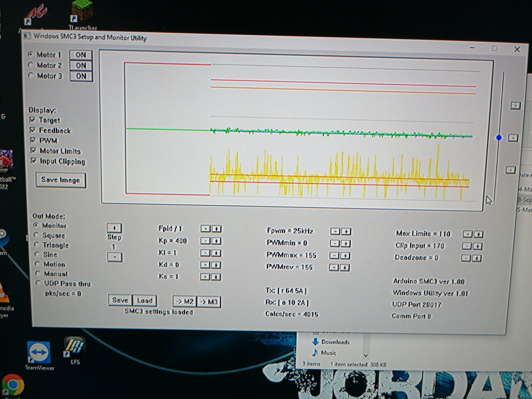Select Motion out mode

(x=37, y=264)
